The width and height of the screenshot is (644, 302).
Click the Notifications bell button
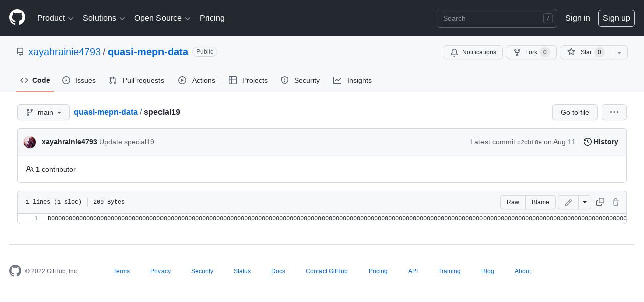click(473, 52)
